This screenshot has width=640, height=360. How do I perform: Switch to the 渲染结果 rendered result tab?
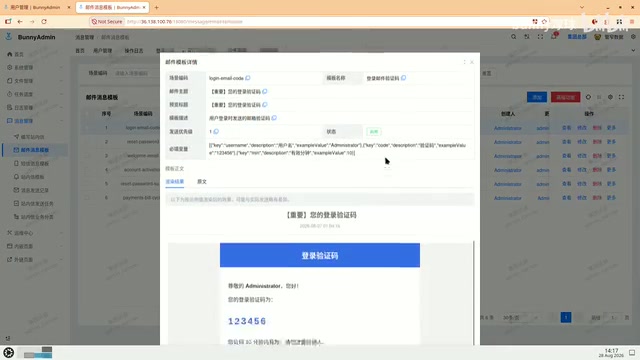pyautogui.click(x=175, y=182)
